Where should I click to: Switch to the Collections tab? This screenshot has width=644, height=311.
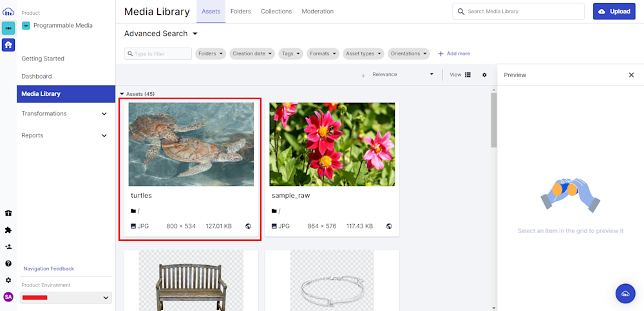(276, 12)
